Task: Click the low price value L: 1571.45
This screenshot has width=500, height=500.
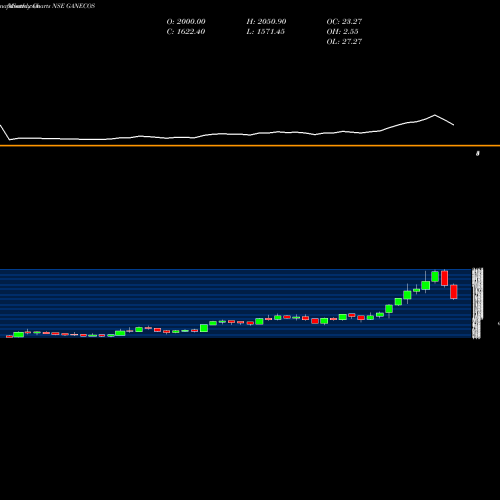Action: [x=266, y=32]
